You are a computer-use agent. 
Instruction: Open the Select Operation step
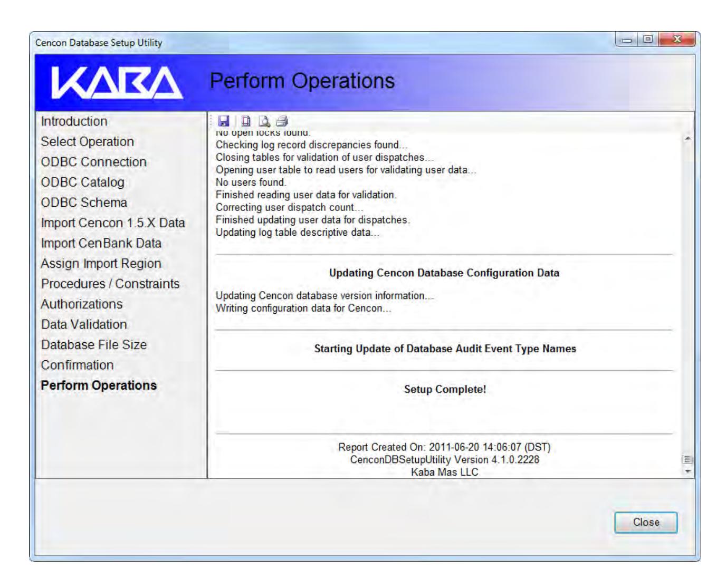point(88,142)
